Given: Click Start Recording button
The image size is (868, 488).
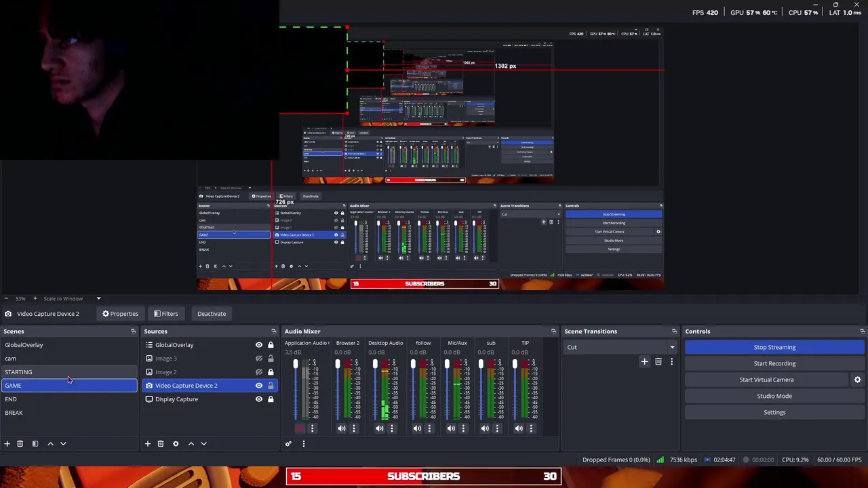Looking at the screenshot, I should (x=774, y=363).
